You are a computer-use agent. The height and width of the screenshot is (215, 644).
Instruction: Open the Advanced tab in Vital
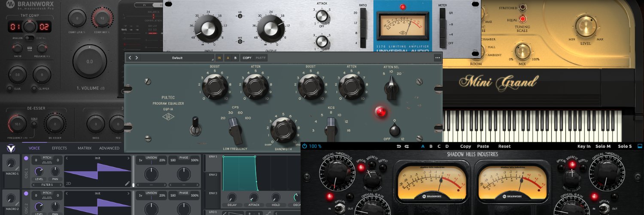(109, 148)
